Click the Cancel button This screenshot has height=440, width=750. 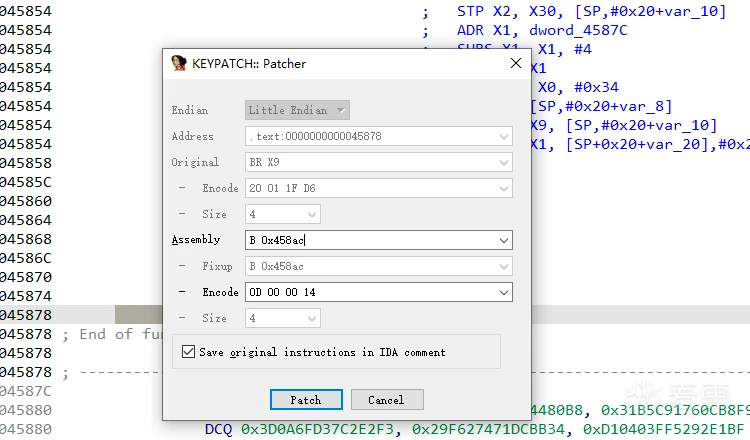click(387, 399)
